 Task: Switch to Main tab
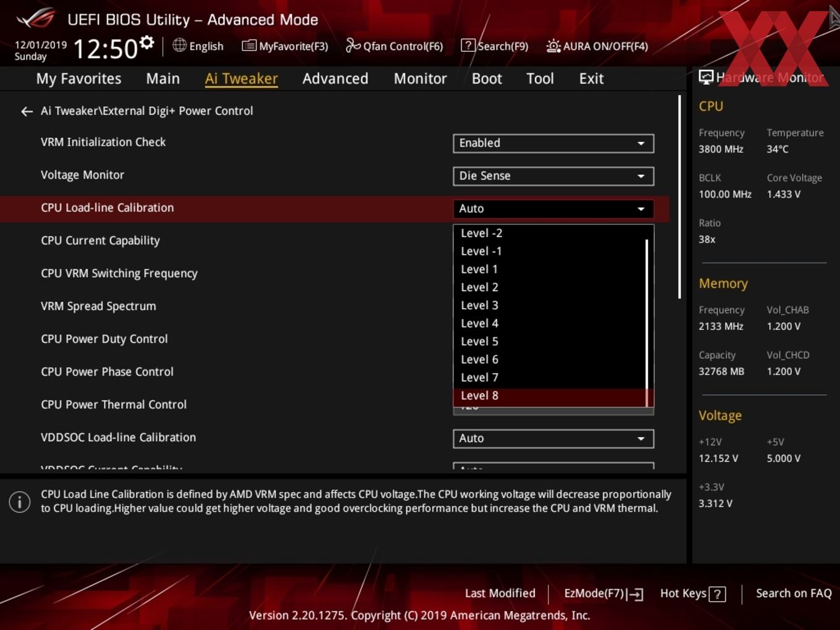pos(163,78)
